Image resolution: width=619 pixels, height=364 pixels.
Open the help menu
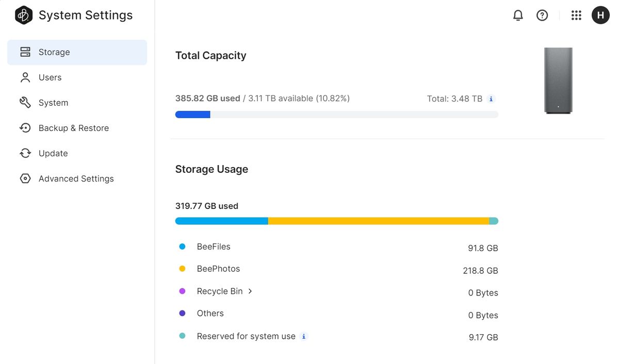click(x=542, y=15)
